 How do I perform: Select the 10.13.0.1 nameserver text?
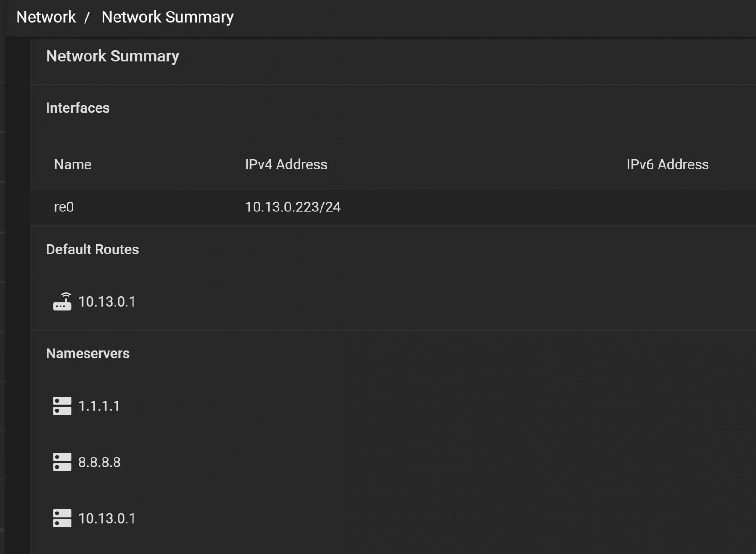click(x=107, y=518)
